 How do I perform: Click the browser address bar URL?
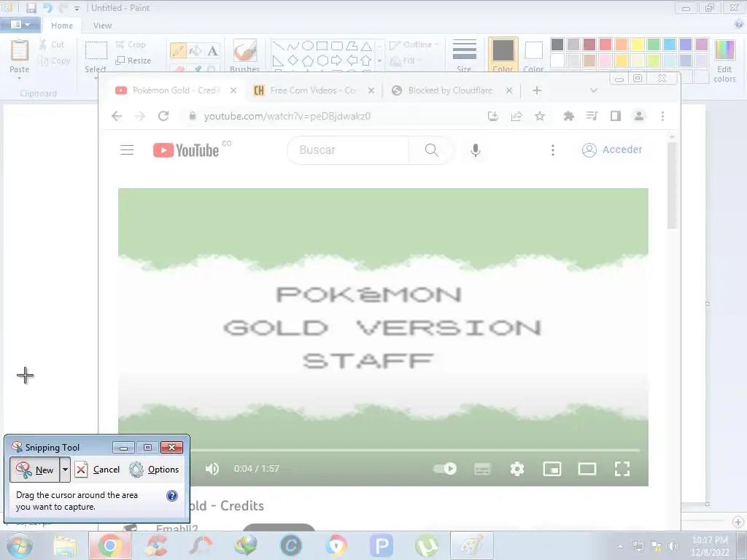287,116
